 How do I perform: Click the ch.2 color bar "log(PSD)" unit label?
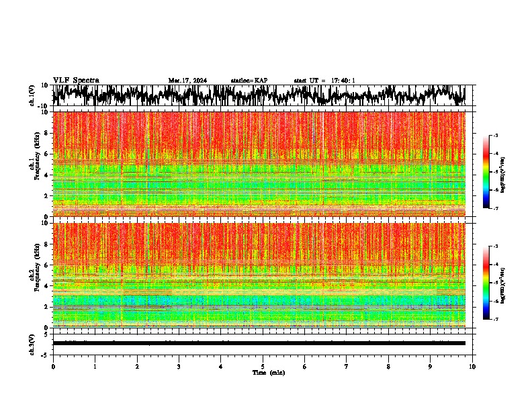point(503,285)
